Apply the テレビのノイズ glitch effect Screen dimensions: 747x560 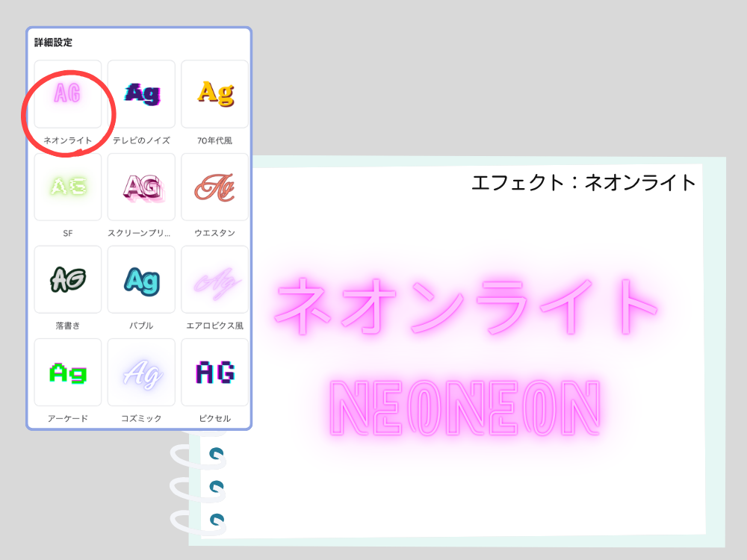click(141, 95)
